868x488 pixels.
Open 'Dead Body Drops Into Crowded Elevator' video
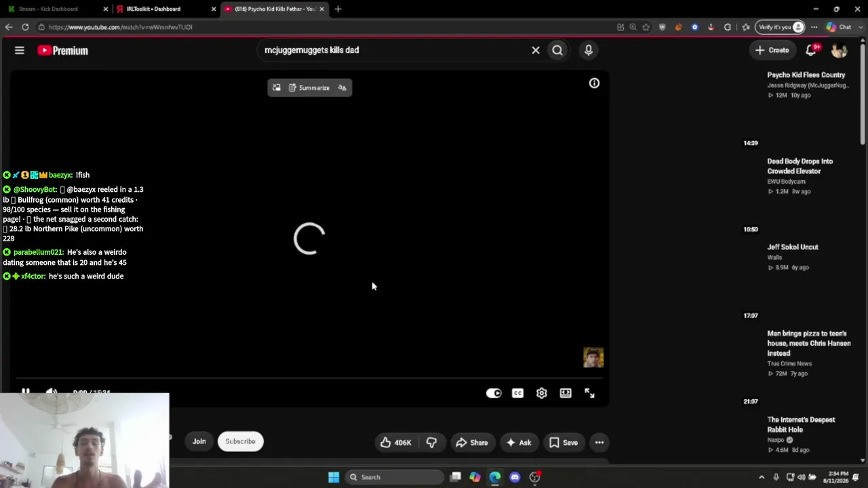[800, 166]
